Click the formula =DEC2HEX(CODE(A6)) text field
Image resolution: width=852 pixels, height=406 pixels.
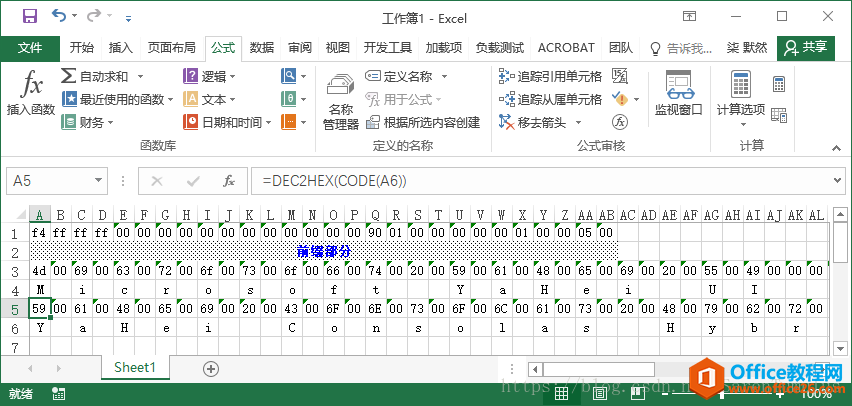(x=543, y=181)
